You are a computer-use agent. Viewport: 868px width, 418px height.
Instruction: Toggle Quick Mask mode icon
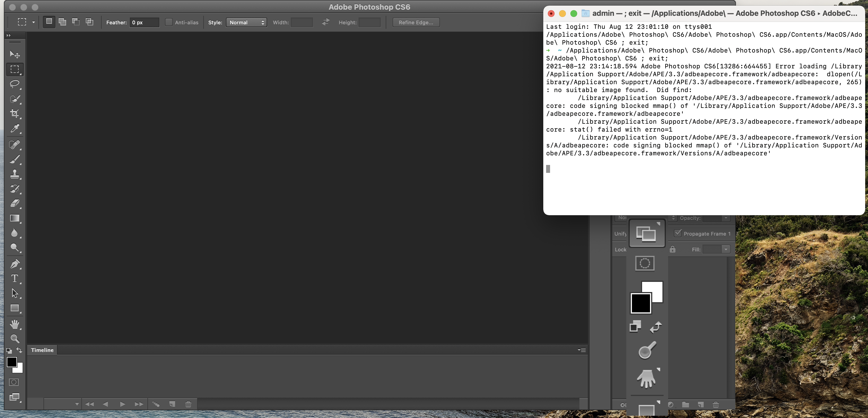tap(14, 382)
